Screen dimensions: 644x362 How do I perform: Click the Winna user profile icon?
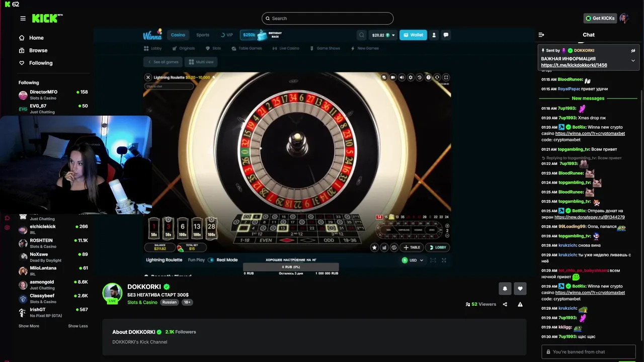coord(434,35)
